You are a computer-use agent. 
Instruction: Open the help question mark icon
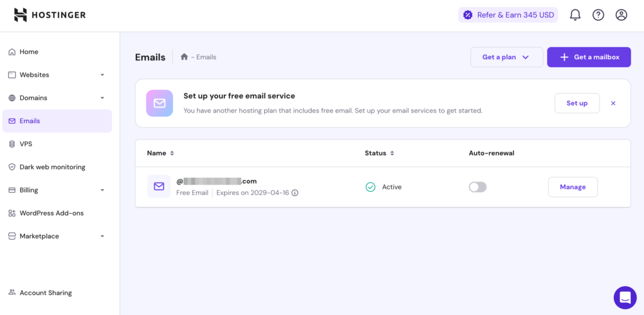(x=598, y=15)
